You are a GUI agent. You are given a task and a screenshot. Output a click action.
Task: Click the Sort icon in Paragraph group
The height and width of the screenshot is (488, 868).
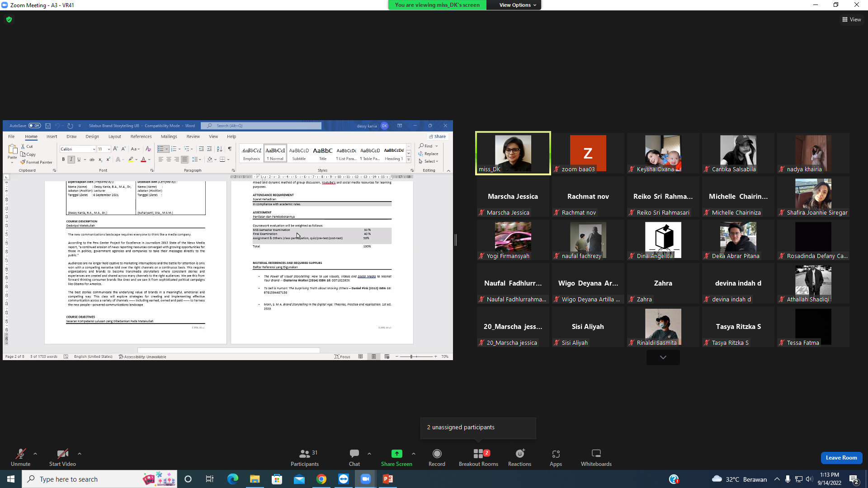point(219,149)
